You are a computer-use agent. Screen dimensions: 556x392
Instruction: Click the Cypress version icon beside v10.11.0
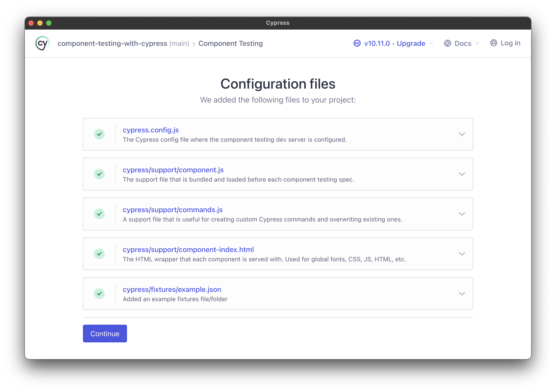(357, 43)
